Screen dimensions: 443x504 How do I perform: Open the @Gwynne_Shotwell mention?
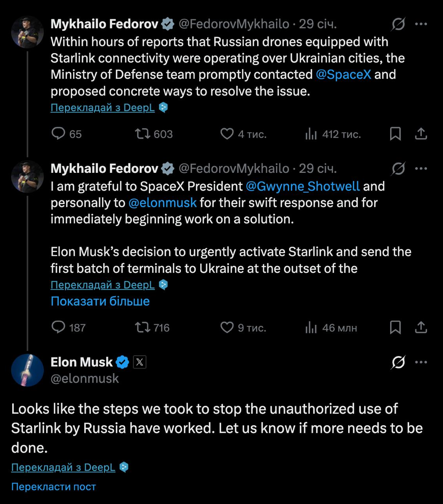click(x=302, y=186)
